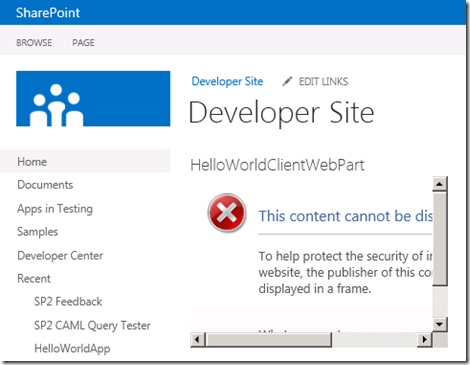
Task: Open SP2 CAML Query Tester link
Action: tap(92, 325)
